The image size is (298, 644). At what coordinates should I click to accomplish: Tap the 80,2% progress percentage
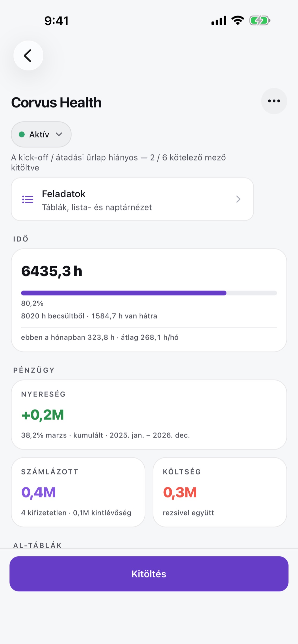pyautogui.click(x=32, y=303)
